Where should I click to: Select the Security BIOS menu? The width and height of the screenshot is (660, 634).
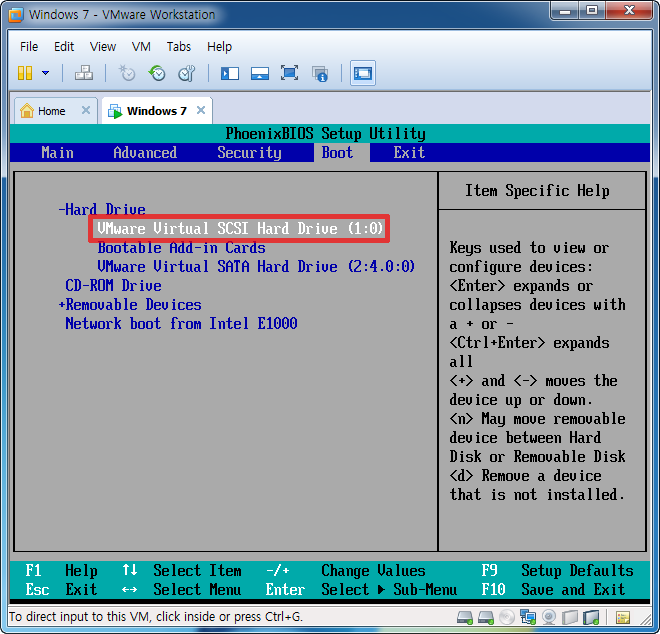click(x=249, y=152)
